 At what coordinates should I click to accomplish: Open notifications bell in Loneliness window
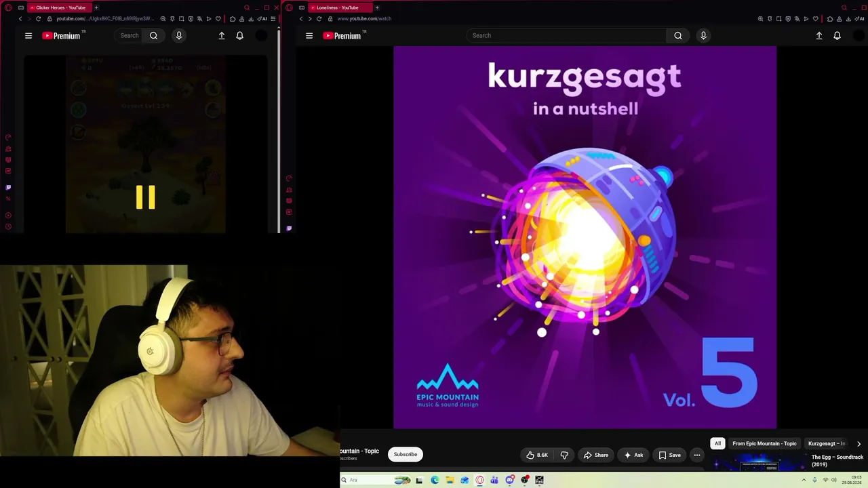(837, 35)
